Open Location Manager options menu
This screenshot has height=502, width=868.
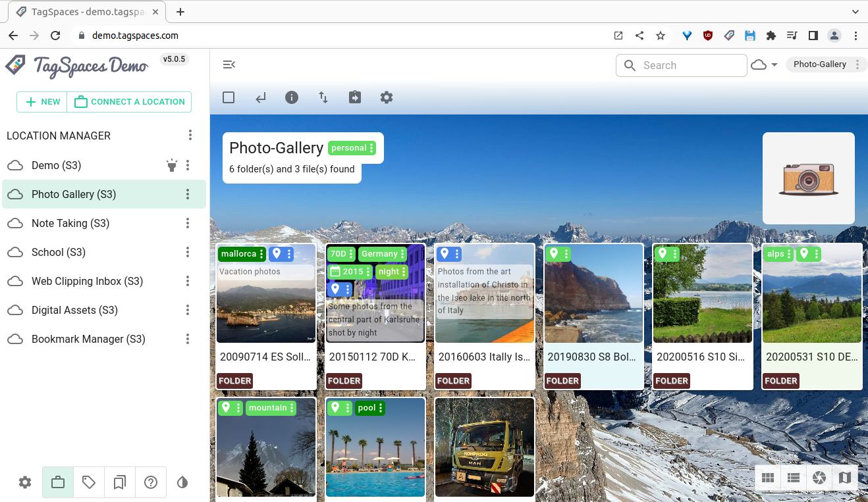point(190,135)
